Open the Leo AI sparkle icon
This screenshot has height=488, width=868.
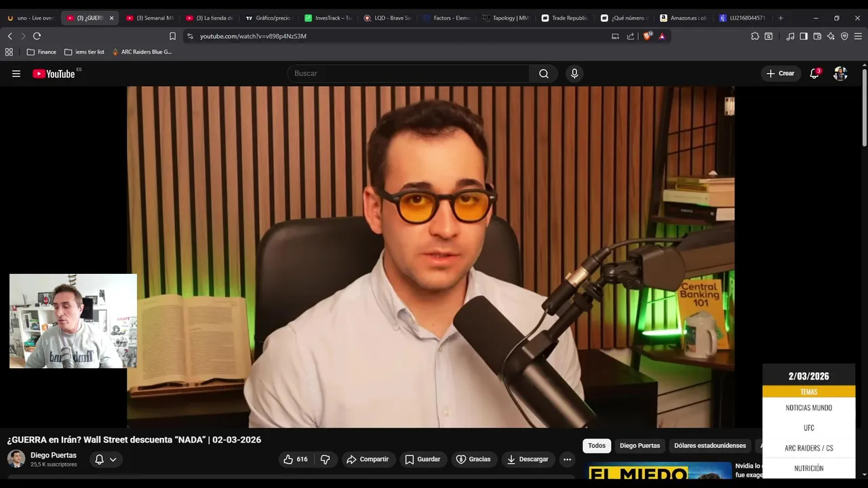tap(831, 36)
